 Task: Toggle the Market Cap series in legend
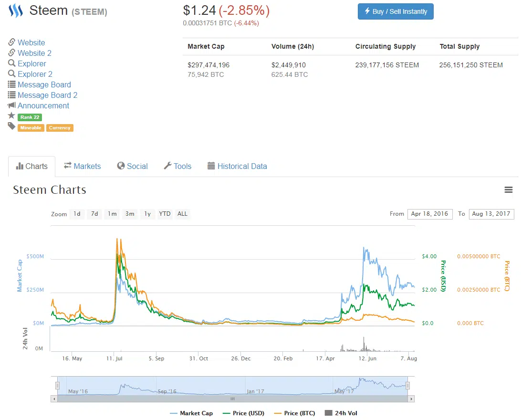pyautogui.click(x=191, y=413)
